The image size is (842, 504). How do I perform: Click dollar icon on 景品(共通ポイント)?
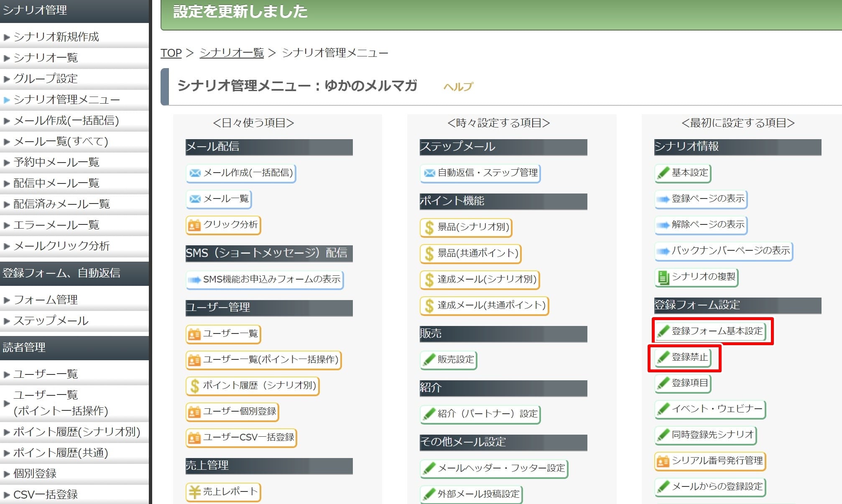click(x=429, y=254)
